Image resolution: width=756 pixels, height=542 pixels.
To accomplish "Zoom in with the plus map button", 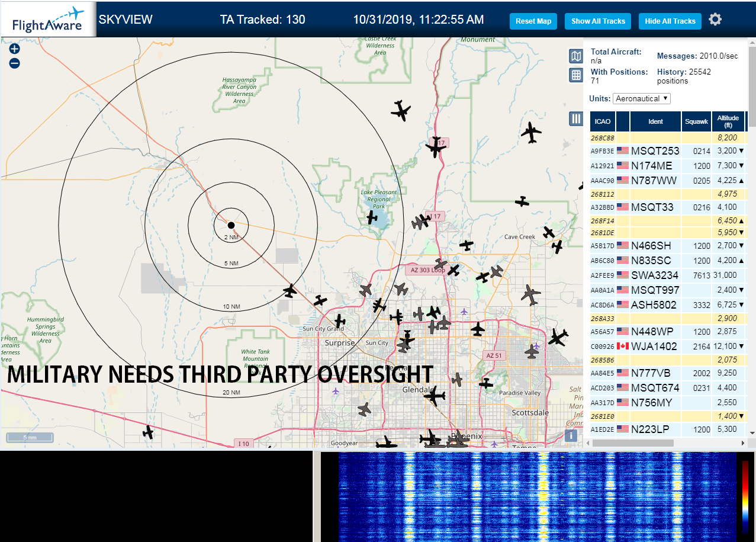I will [15, 49].
